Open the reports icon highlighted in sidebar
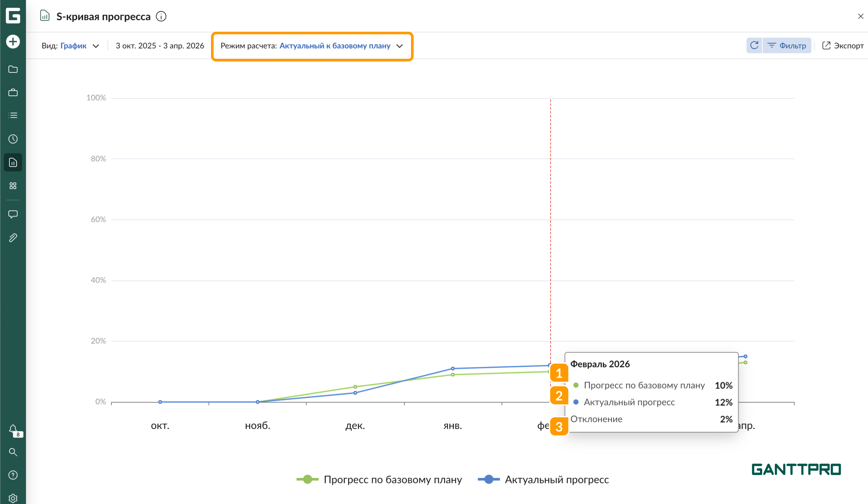Viewport: 868px width, 504px height. point(13,162)
